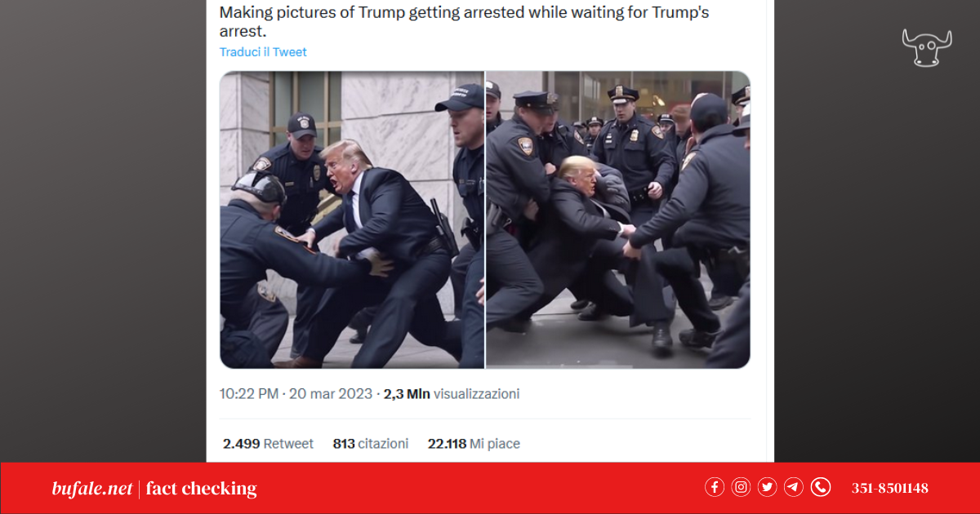The height and width of the screenshot is (514, 980).
Task: View the 813 citazioni list
Action: click(370, 444)
